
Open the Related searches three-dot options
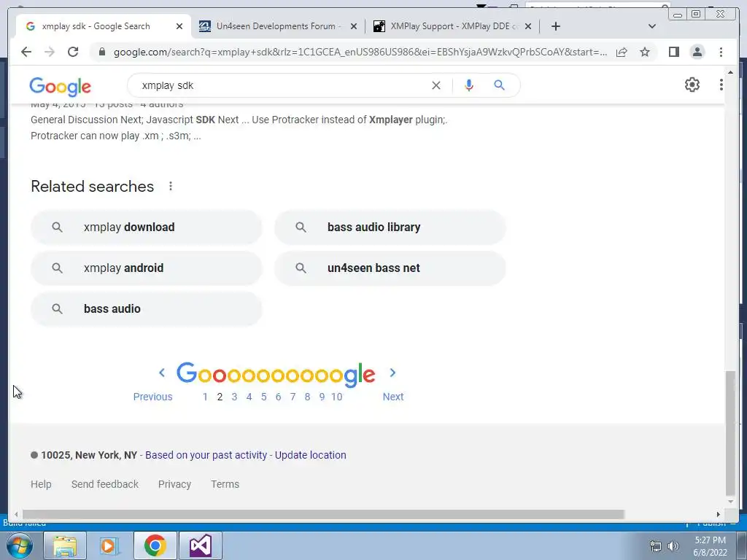(x=171, y=186)
